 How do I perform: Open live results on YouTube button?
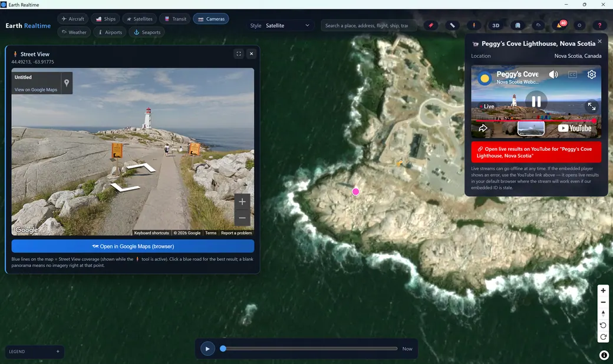coord(536,153)
